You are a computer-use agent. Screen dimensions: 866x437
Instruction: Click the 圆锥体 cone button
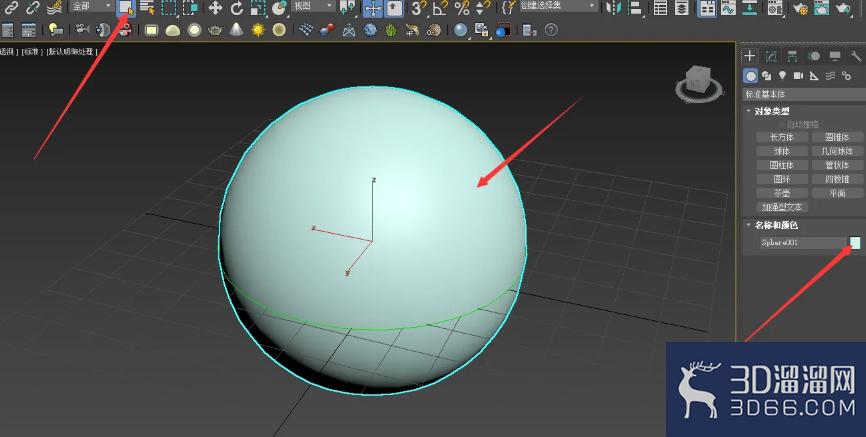pos(837,137)
